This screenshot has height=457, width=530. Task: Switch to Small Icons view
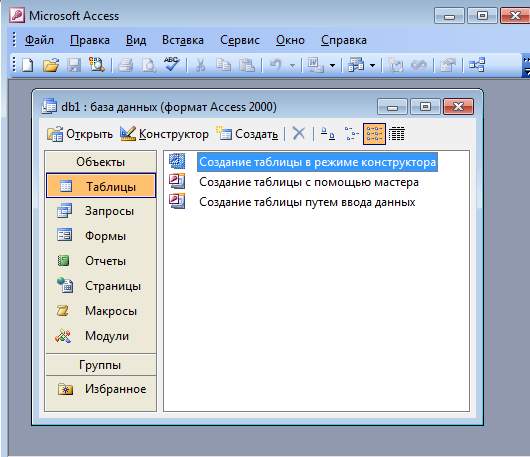pos(351,134)
